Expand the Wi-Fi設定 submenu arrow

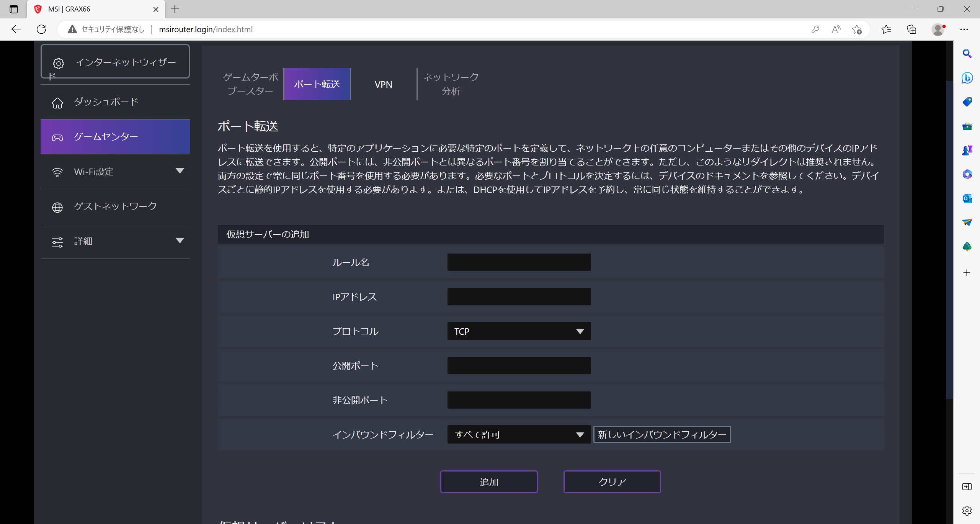180,171
